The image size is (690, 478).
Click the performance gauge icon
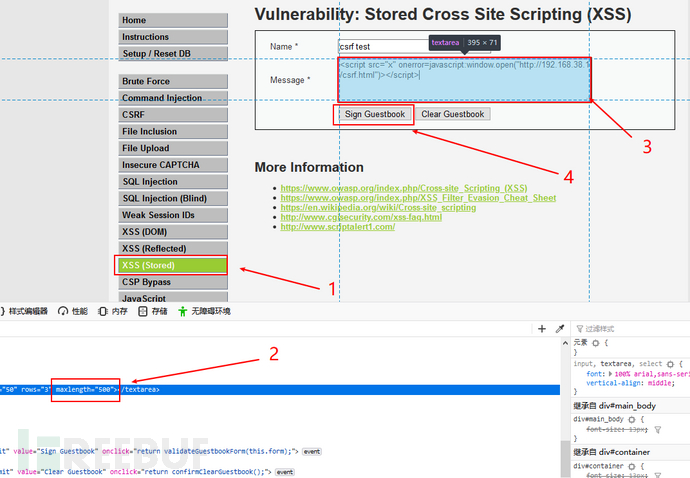tap(63, 312)
